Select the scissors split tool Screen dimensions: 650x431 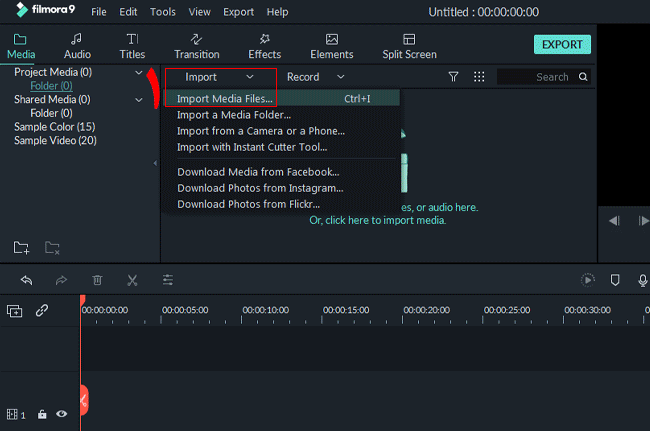click(x=132, y=281)
